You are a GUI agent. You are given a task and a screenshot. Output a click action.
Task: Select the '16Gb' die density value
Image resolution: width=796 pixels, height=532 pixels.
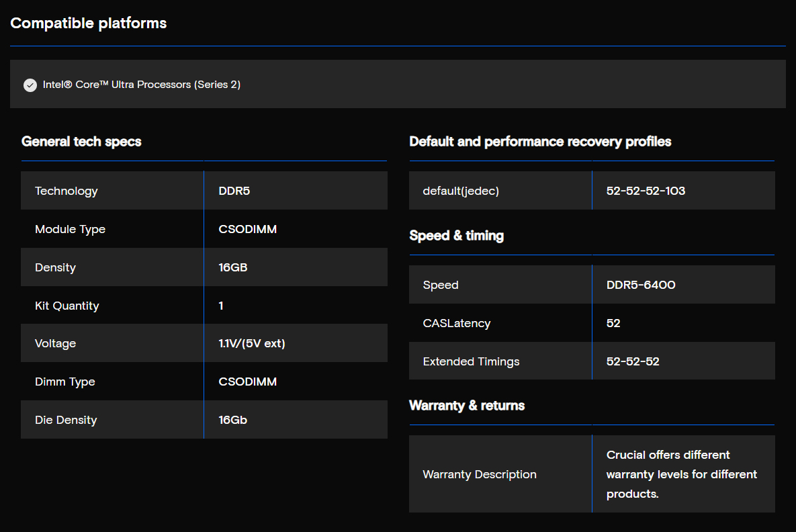tap(232, 420)
